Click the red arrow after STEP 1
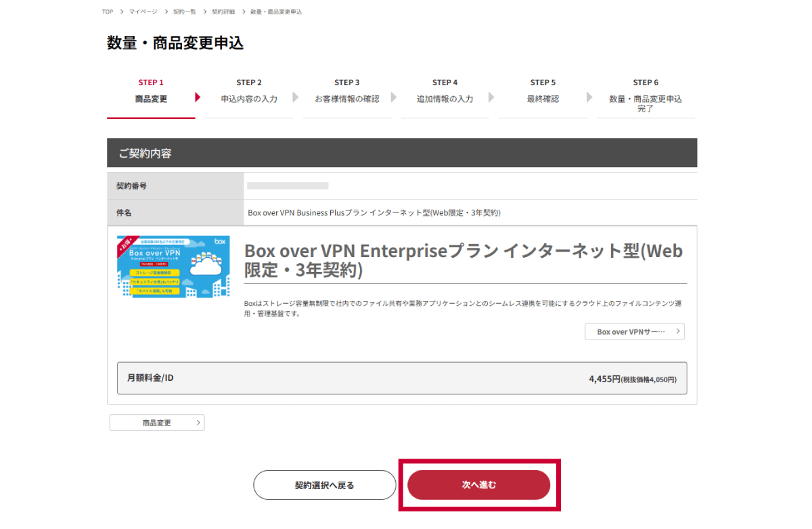This screenshot has width=812, height=529. [x=198, y=97]
